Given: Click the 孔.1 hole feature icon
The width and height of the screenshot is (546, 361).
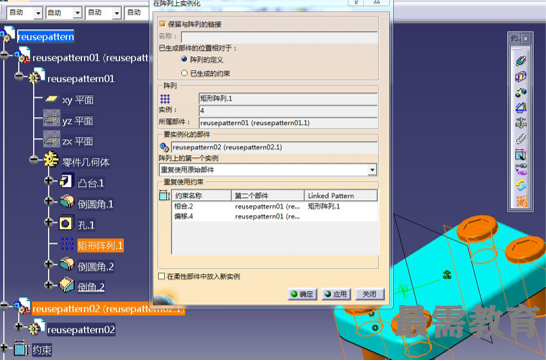Looking at the screenshot, I should click(66, 223).
